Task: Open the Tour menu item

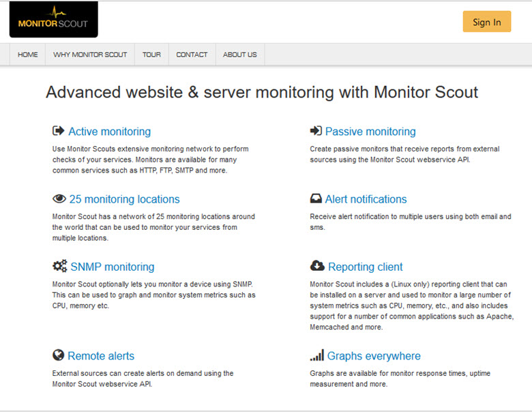Action: click(x=151, y=55)
